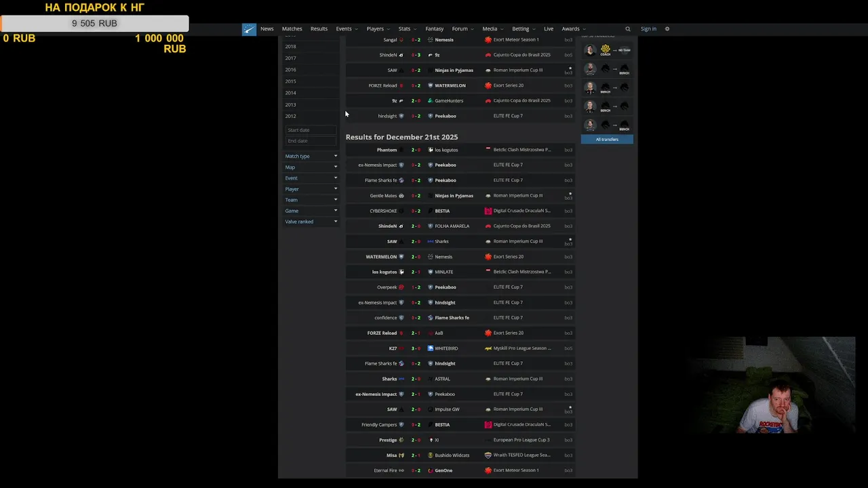Open the Forum menu
Screen dimensions: 868x488
462,29
